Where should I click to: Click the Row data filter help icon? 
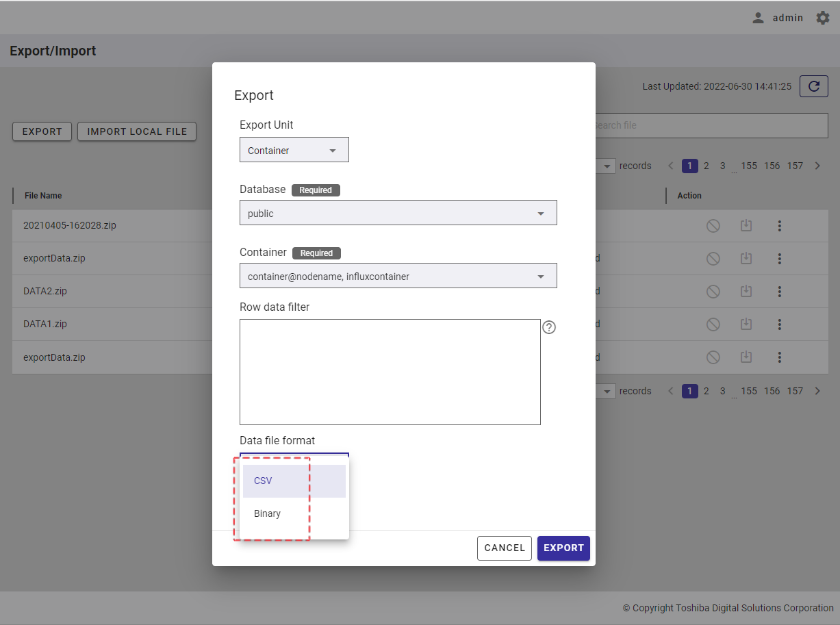click(x=549, y=327)
